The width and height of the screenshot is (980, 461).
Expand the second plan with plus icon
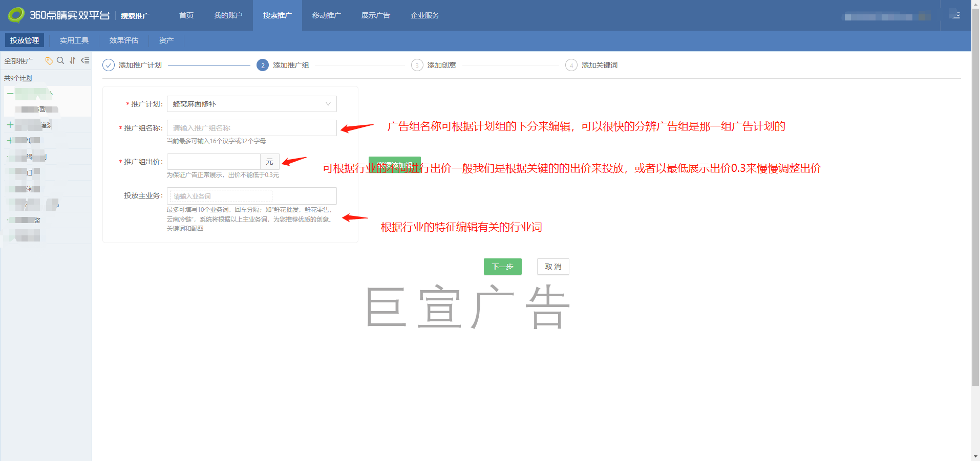pos(10,125)
